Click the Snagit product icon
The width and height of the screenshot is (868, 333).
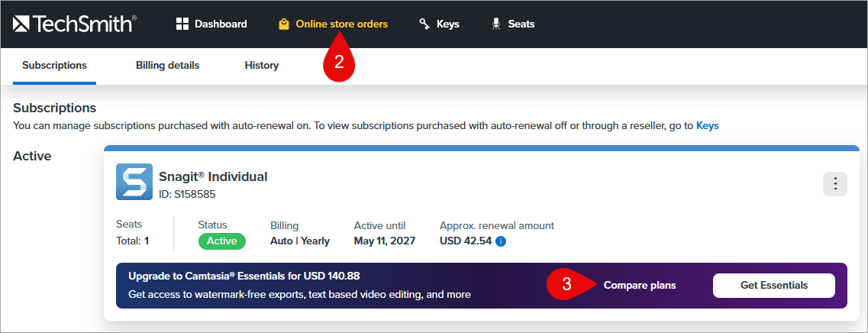point(134,182)
